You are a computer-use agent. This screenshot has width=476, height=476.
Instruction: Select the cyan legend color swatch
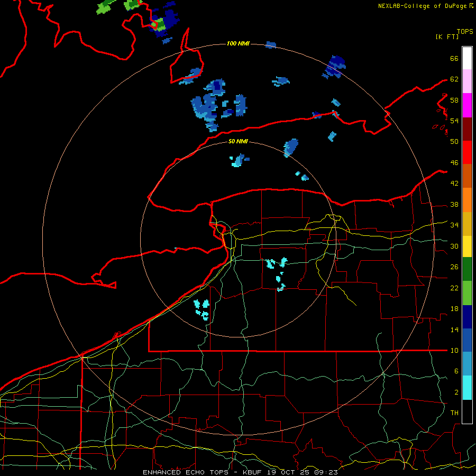click(467, 388)
